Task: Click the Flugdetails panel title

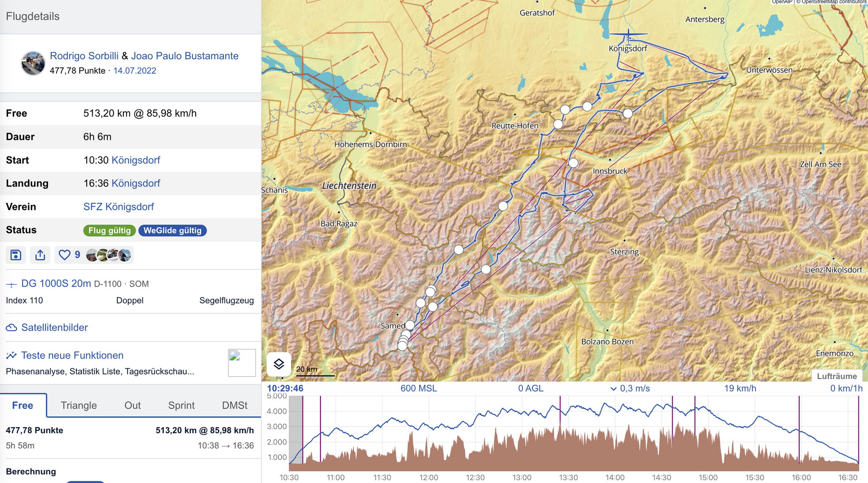Action: [33, 16]
